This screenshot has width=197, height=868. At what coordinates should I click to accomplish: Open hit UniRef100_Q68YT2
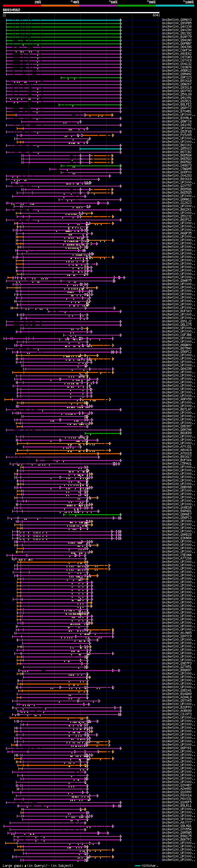177,108
